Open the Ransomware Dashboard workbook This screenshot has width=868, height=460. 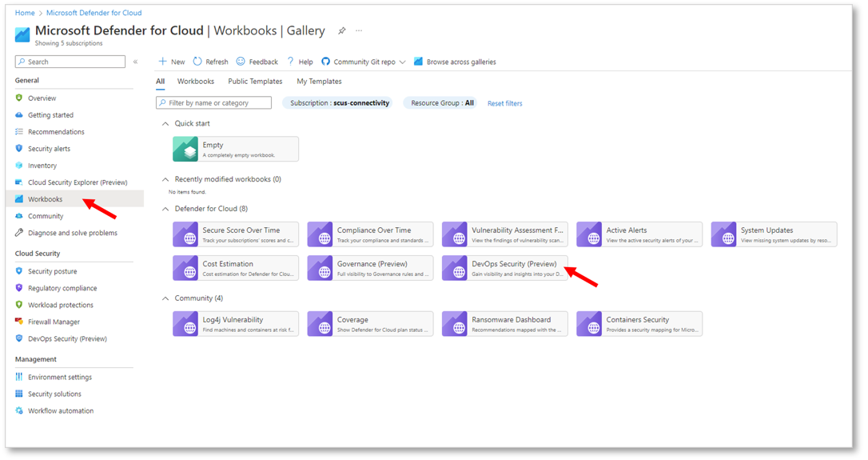pyautogui.click(x=505, y=324)
